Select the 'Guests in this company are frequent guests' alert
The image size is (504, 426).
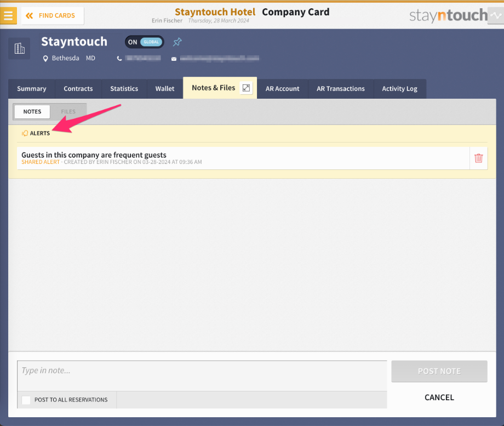[243, 158]
